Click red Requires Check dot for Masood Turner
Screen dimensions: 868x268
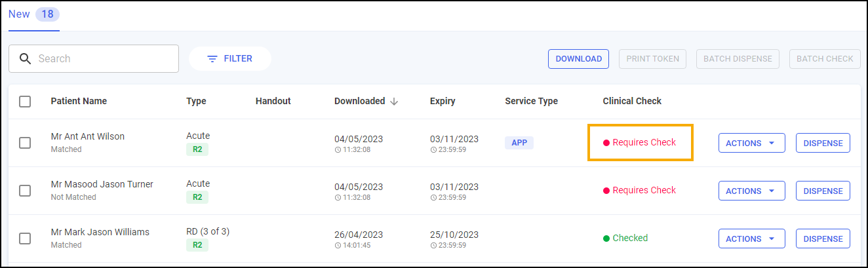606,191
